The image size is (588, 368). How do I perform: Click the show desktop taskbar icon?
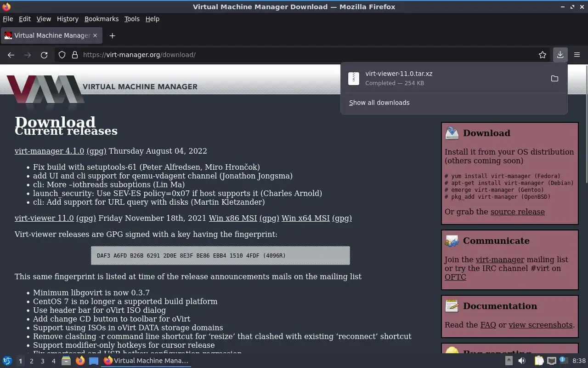click(x=94, y=361)
